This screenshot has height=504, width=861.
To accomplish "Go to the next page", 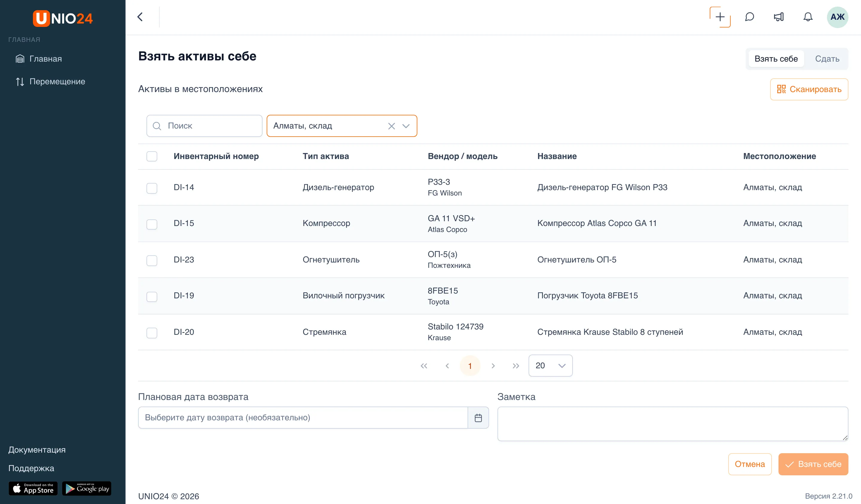I will click(x=493, y=366).
